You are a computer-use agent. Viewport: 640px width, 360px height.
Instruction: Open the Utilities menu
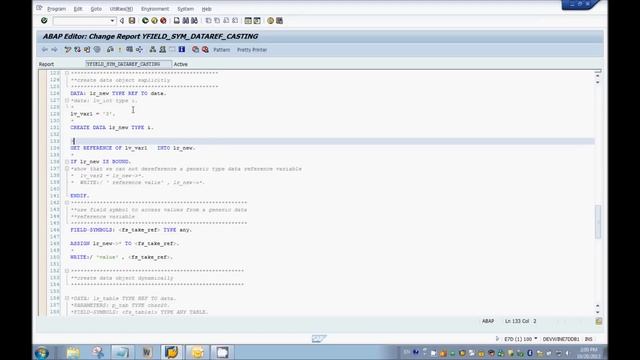pos(121,9)
